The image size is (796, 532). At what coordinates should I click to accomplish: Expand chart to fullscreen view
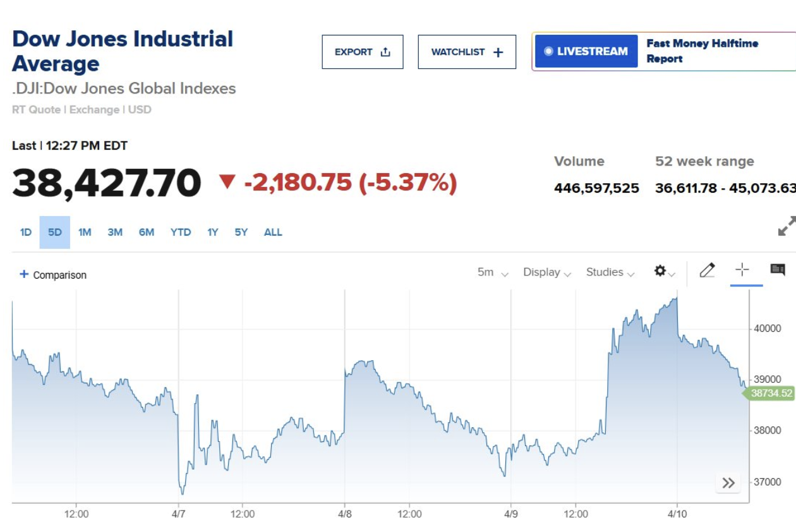pos(786,226)
